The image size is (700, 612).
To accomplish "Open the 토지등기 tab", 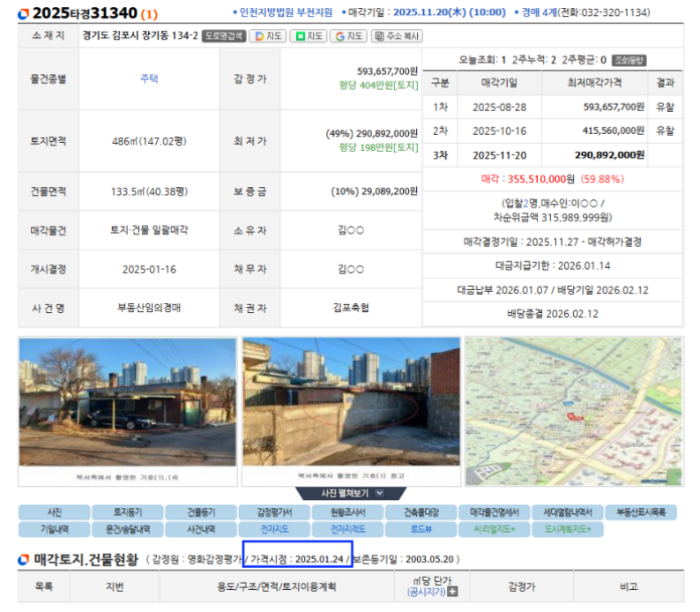I will [127, 512].
